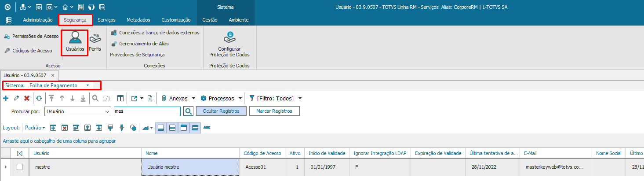Click the document report icon in toolbar
Screen dimensions: 644x181
pos(149,98)
